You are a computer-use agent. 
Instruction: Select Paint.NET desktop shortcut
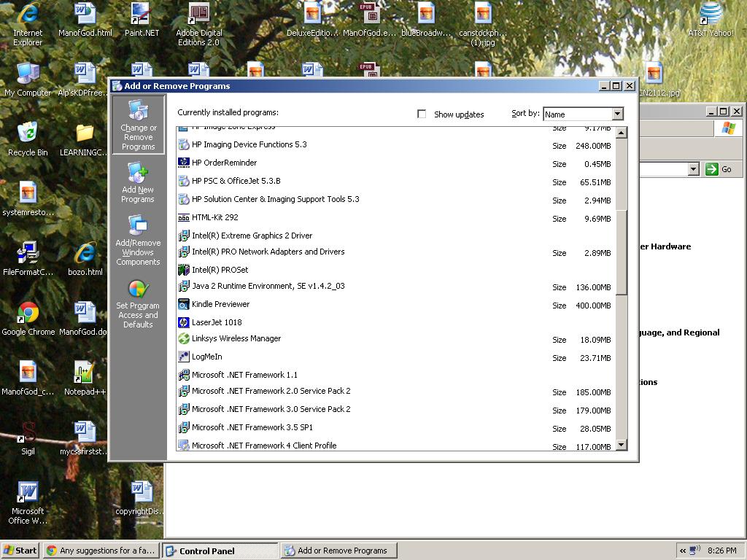tap(142, 20)
